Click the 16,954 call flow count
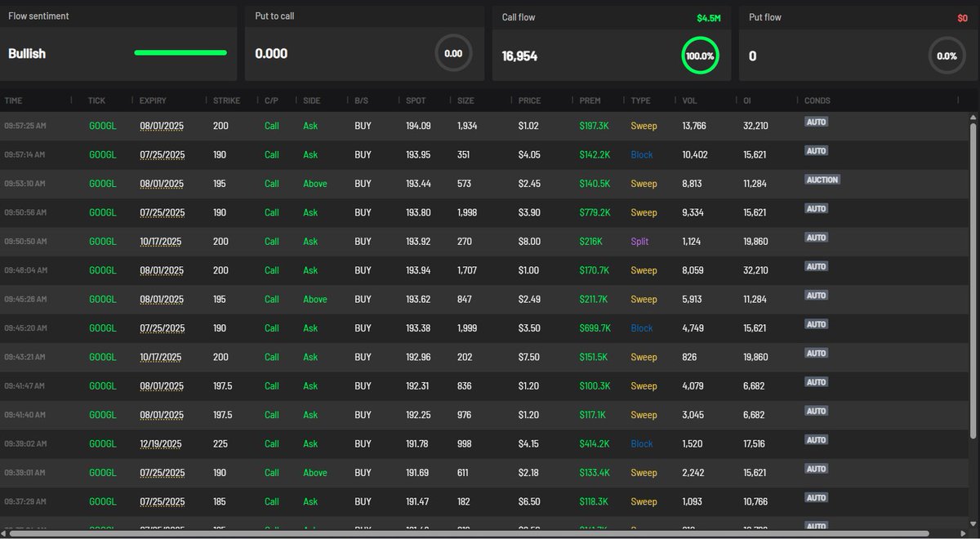 [519, 56]
